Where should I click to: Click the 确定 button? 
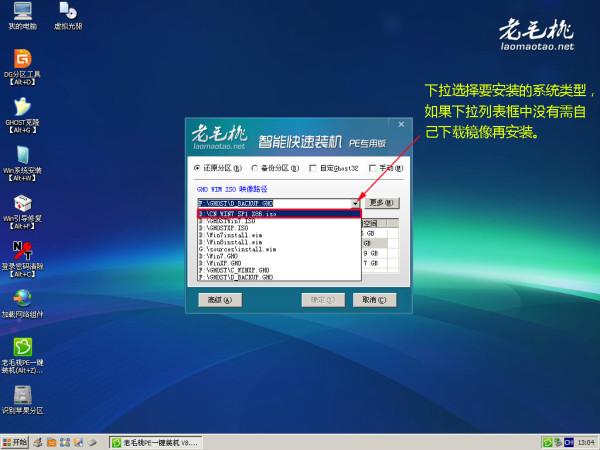coord(323,300)
